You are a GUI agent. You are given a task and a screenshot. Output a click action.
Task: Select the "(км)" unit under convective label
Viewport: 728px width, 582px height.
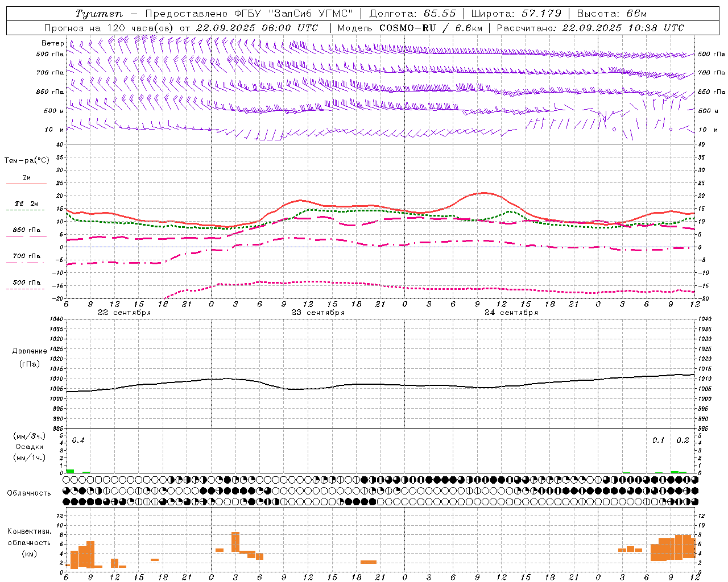29,554
